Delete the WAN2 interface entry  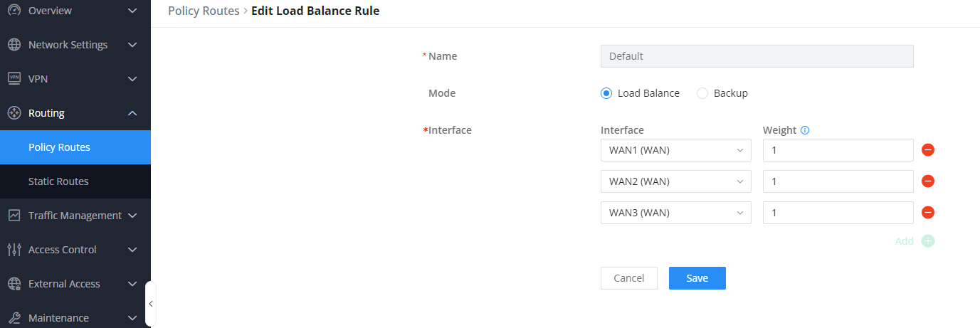pos(927,181)
